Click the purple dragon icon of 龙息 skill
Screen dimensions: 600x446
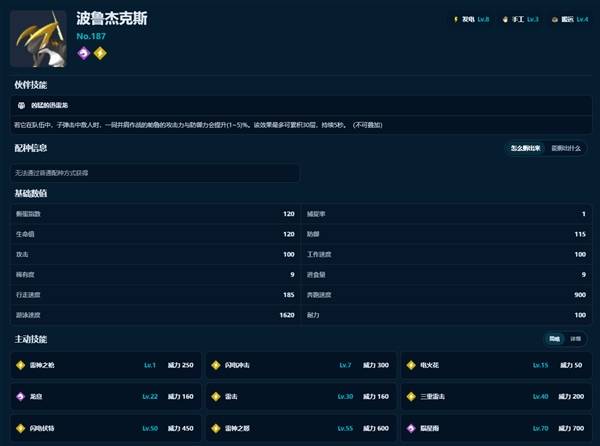coord(21,397)
